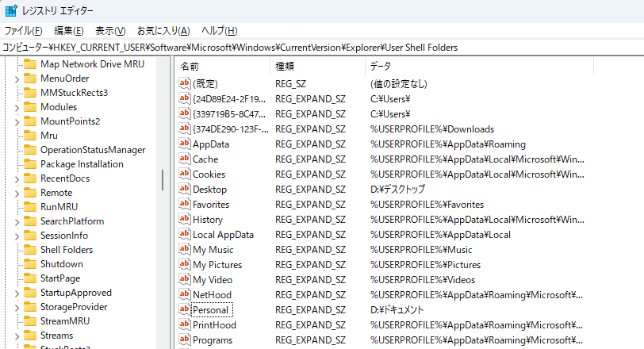This screenshot has width=644, height=349.
Task: Expand the MenuOrder key
Action: [17, 79]
